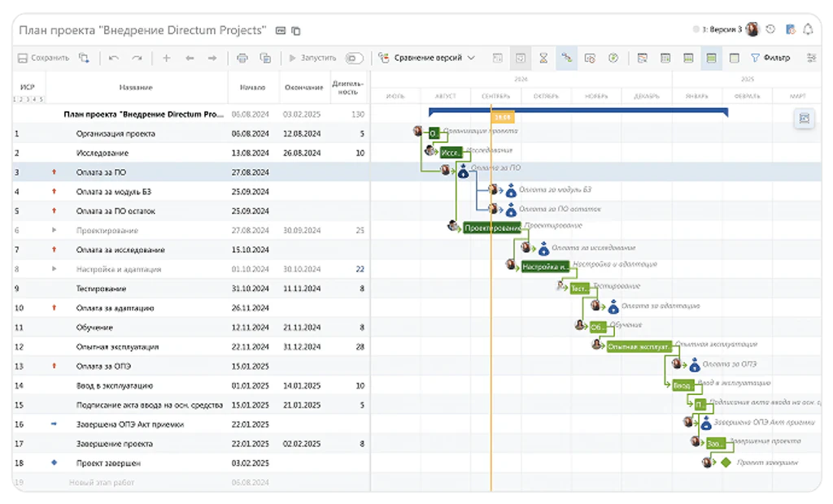The height and width of the screenshot is (504, 833).
Task: Click the Опытная эксплуатация Gantt bar
Action: click(x=639, y=347)
